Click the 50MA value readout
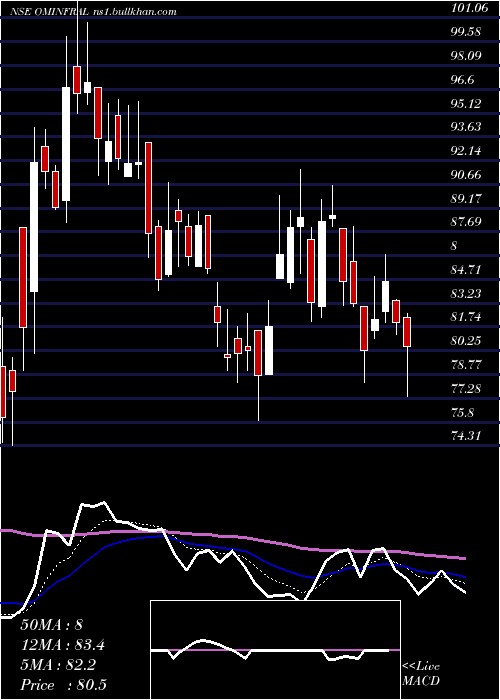Screen dimensions: 500x700 52,624
